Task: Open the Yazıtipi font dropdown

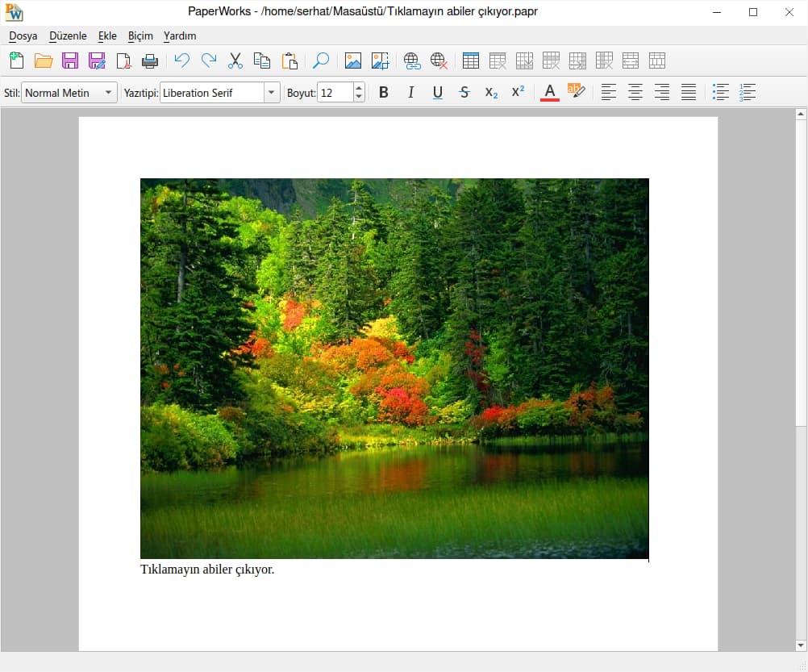Action: tap(272, 93)
